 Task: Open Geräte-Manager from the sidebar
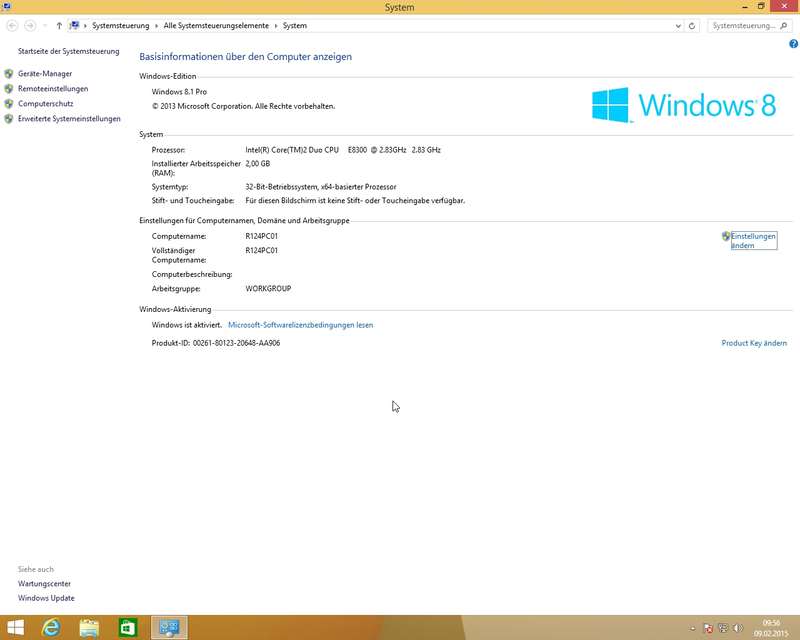45,74
